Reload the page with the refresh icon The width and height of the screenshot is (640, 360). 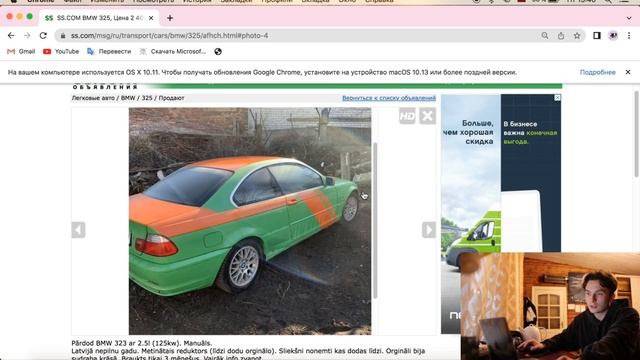43,36
